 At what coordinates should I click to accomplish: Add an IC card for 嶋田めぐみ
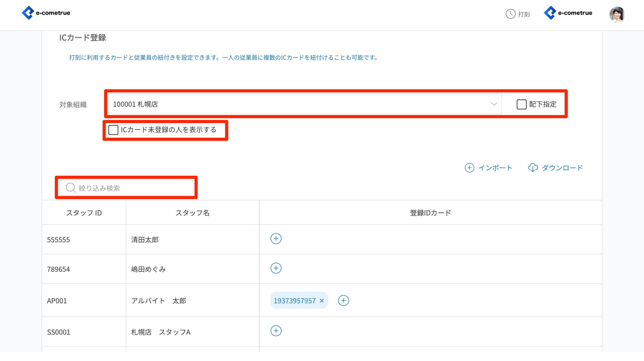[276, 268]
